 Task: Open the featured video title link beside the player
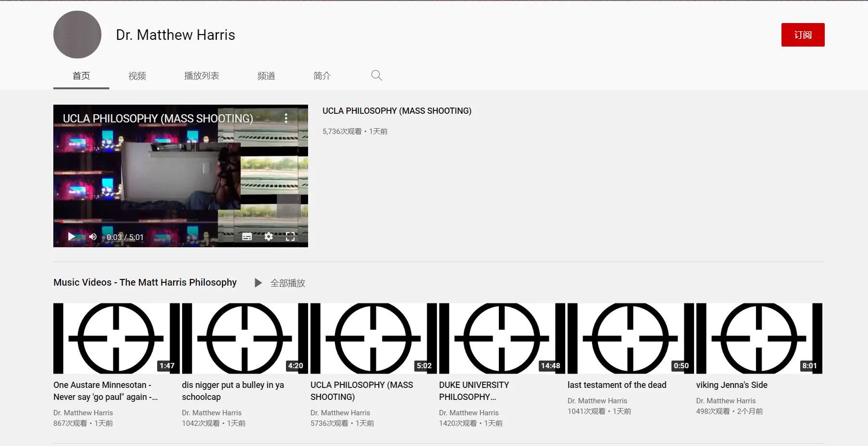click(x=397, y=111)
